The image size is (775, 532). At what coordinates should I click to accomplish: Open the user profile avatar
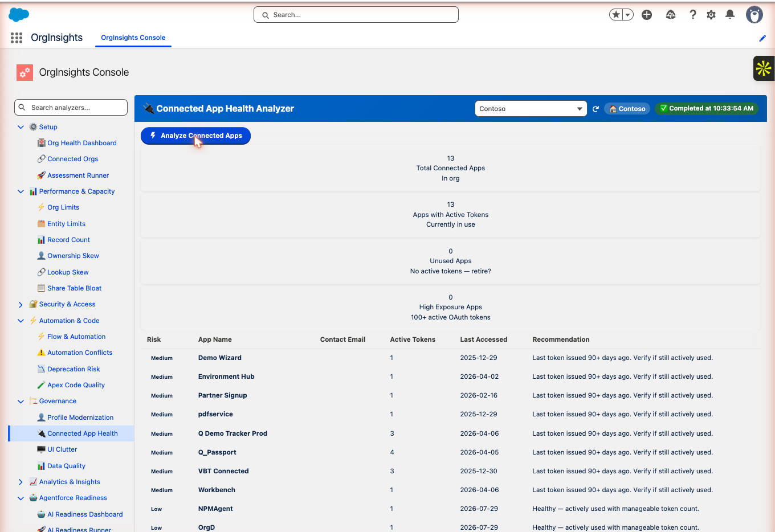pyautogui.click(x=754, y=15)
